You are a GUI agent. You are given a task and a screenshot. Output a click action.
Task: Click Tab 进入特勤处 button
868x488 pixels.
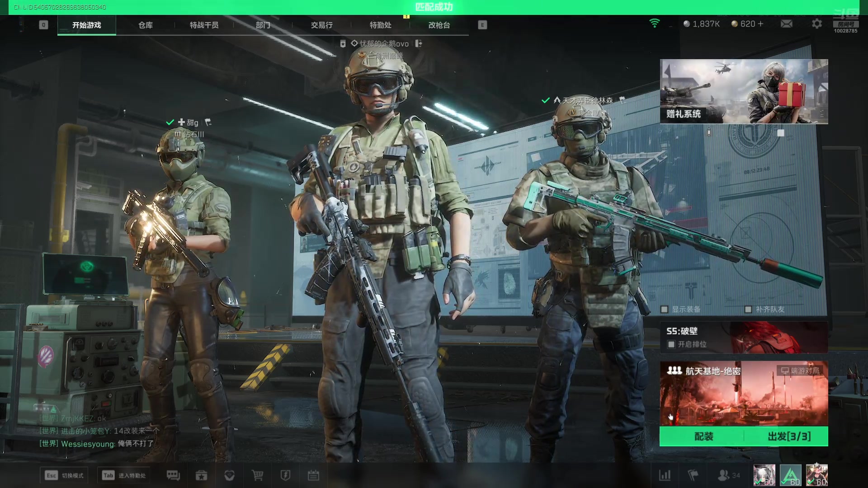pyautogui.click(x=124, y=475)
